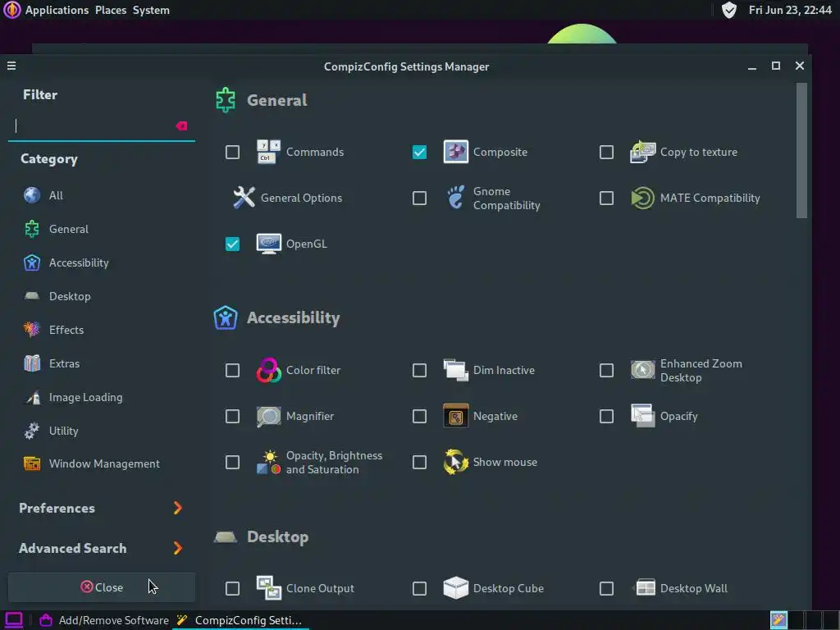Screen dimensions: 840x630
Task: Open the Places menu
Action: [x=111, y=10]
